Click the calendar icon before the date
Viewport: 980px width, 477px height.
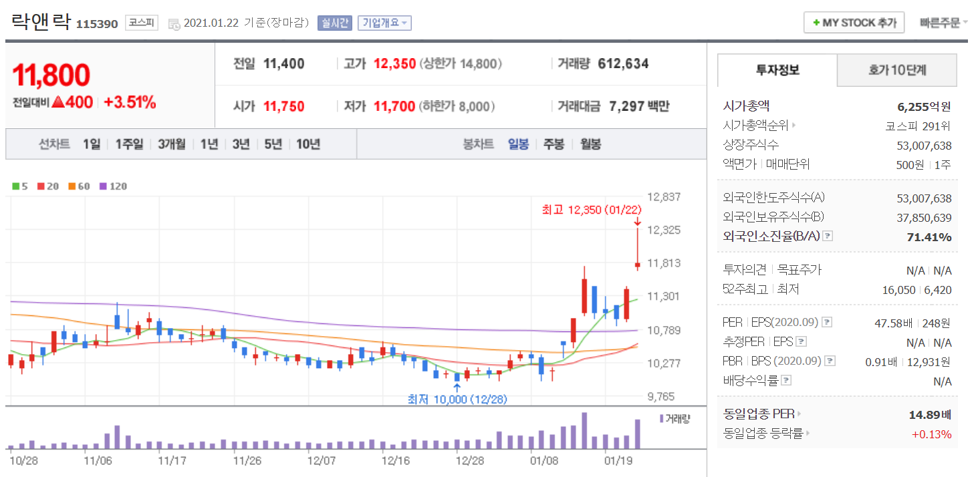tap(174, 23)
